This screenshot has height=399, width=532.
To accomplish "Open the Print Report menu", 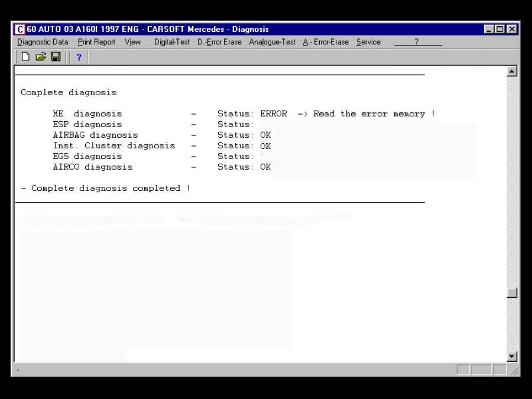I will 96,42.
